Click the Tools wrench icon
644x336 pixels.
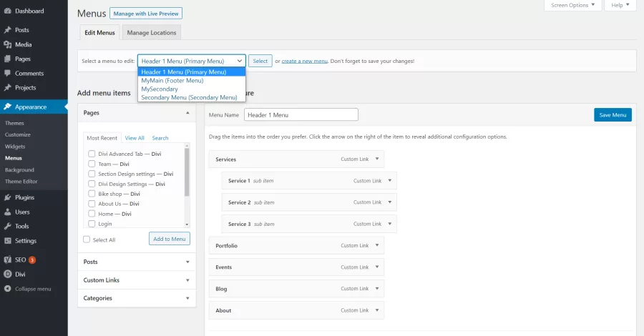(x=7, y=226)
